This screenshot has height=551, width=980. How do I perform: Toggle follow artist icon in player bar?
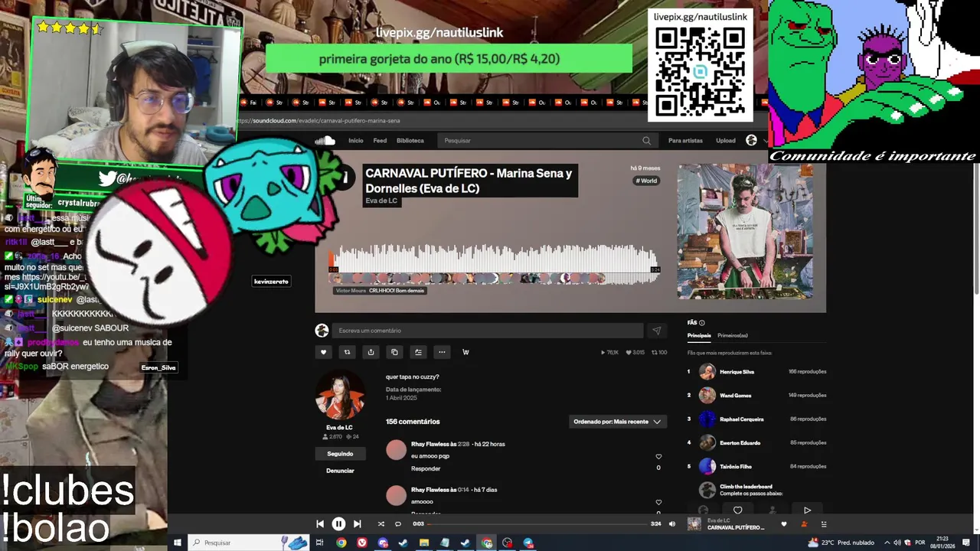point(804,524)
